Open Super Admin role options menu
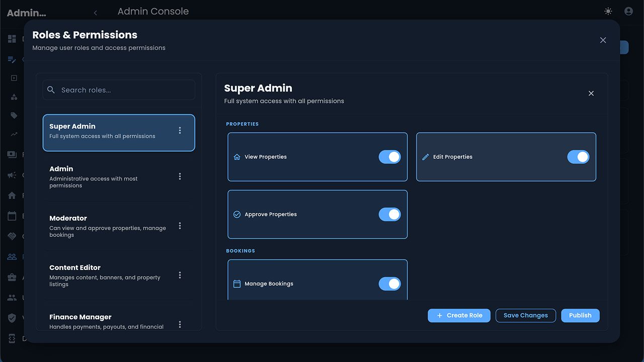 (x=180, y=131)
